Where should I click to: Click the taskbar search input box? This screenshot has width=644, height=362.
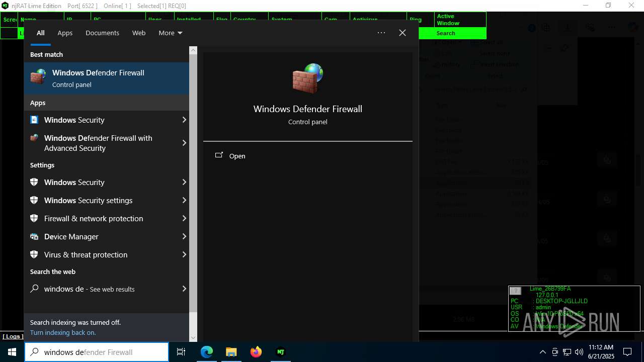click(x=97, y=352)
